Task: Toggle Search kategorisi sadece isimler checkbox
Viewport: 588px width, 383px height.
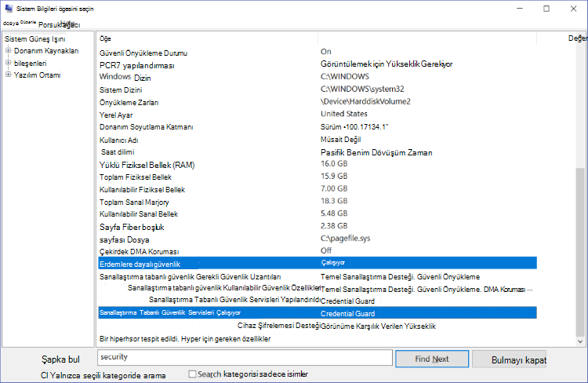Action: (x=192, y=374)
